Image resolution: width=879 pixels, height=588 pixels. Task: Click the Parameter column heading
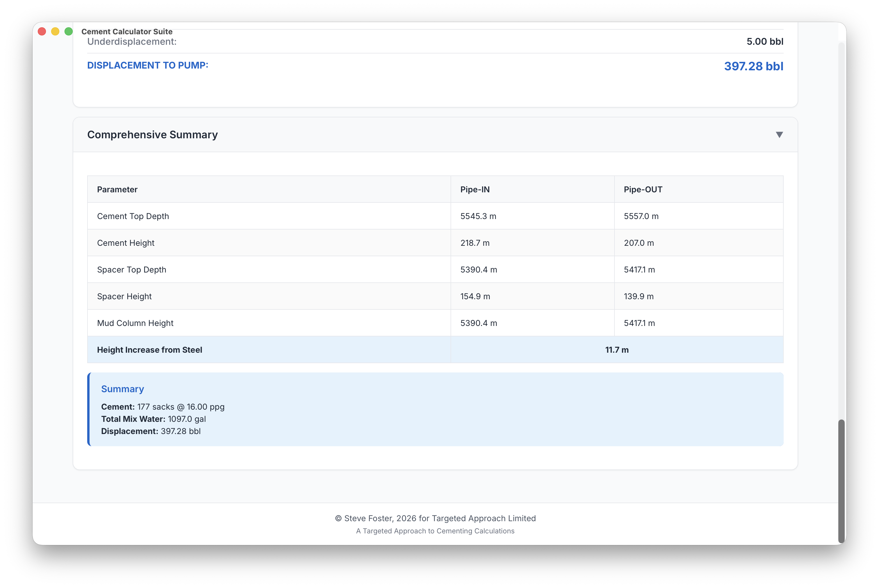click(117, 189)
